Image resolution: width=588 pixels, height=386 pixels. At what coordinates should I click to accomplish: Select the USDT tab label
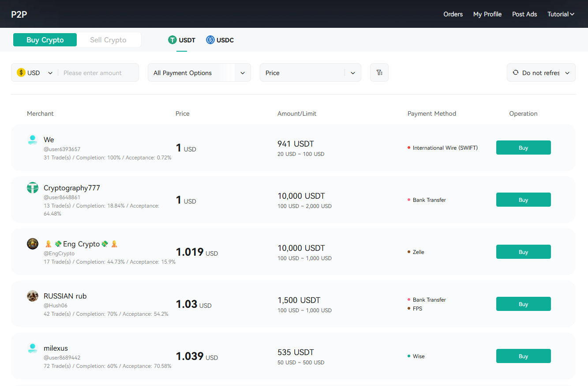click(187, 40)
